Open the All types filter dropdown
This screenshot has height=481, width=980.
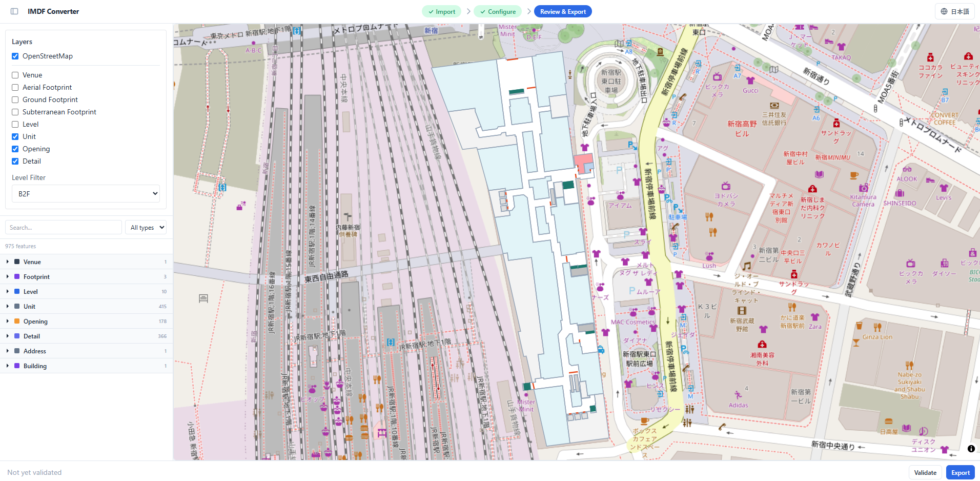pyautogui.click(x=146, y=227)
